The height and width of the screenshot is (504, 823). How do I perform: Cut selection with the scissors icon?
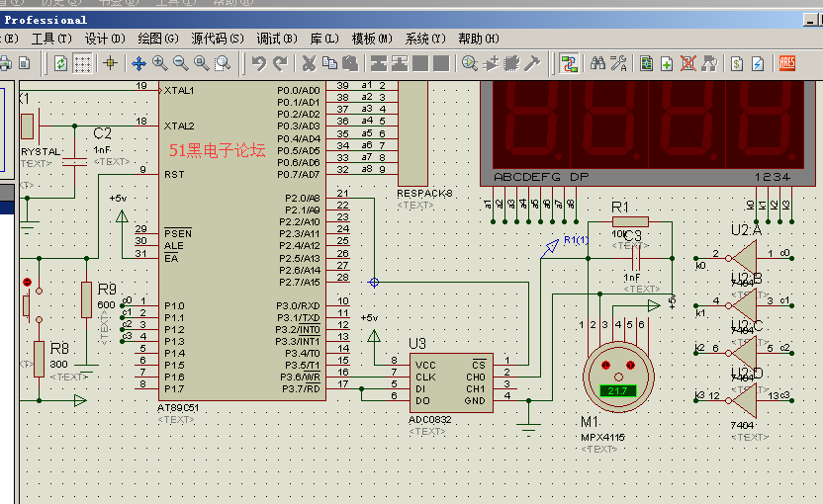pos(310,63)
